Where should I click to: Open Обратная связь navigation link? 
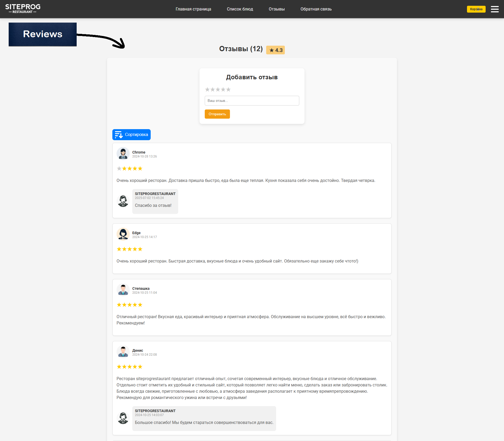(316, 9)
